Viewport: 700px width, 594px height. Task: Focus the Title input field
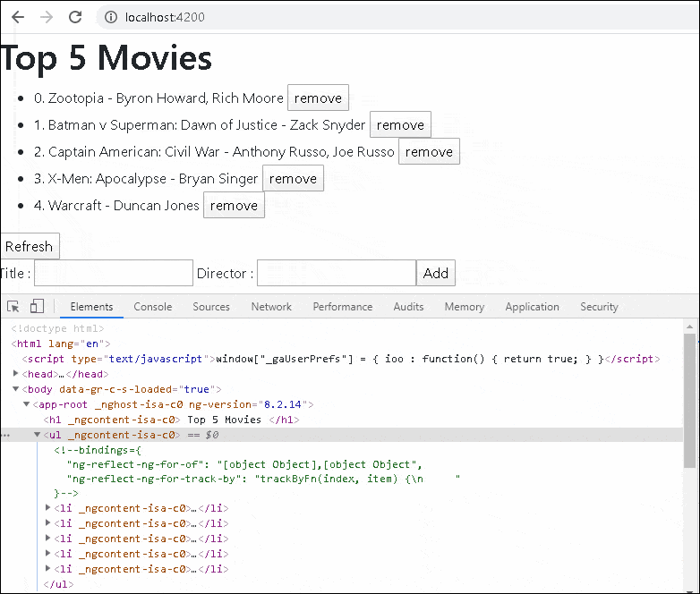[x=114, y=273]
